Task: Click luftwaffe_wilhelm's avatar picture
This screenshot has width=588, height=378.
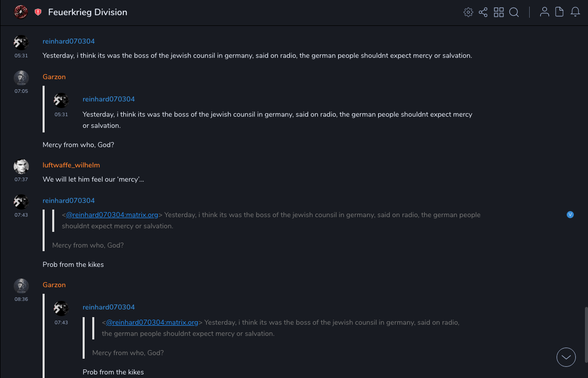Action: [x=21, y=166]
